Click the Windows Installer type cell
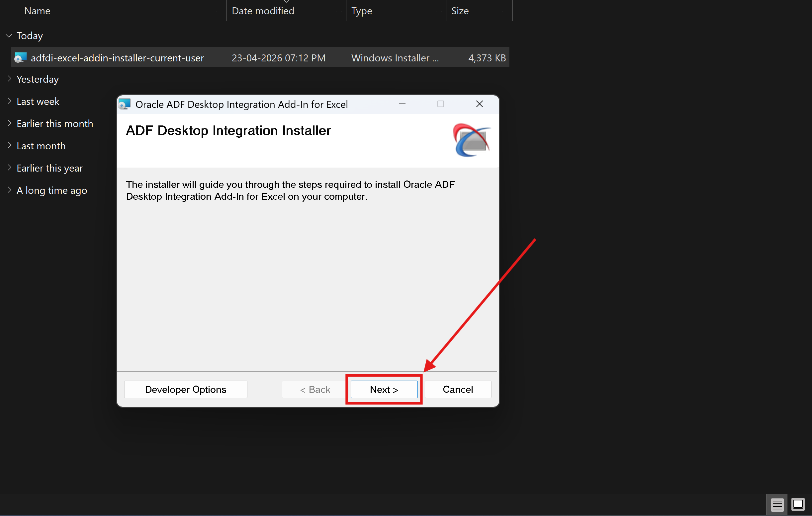The width and height of the screenshot is (812, 516). click(395, 58)
